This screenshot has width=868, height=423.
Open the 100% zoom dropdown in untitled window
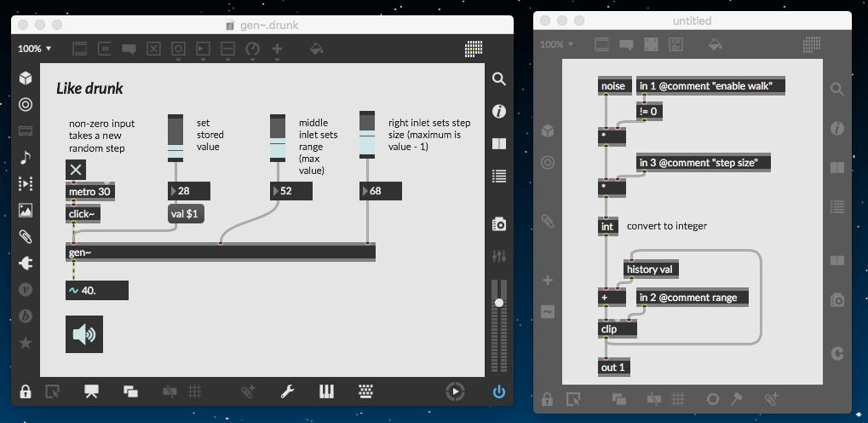(x=556, y=44)
